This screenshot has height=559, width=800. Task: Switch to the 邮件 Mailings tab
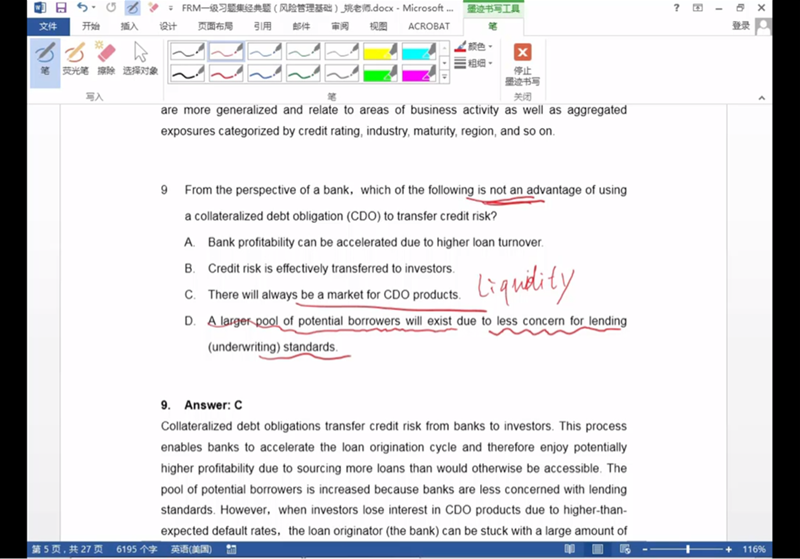[x=301, y=26]
